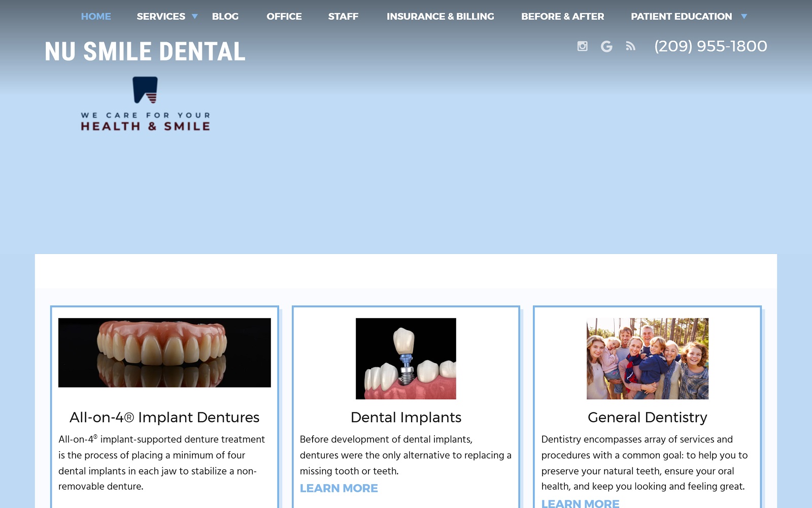Screen dimensions: 812x508
Task: Expand the Services dropdown arrow
Action: (x=194, y=17)
